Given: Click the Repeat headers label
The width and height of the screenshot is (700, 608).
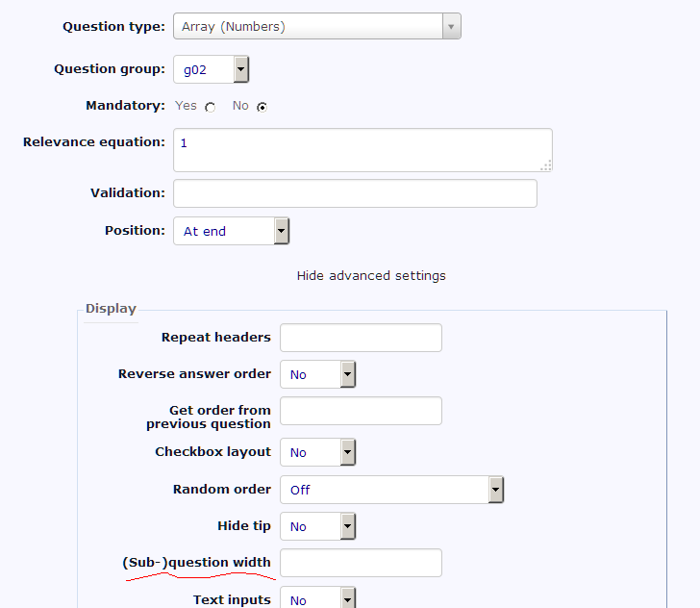Looking at the screenshot, I should pos(216,338).
